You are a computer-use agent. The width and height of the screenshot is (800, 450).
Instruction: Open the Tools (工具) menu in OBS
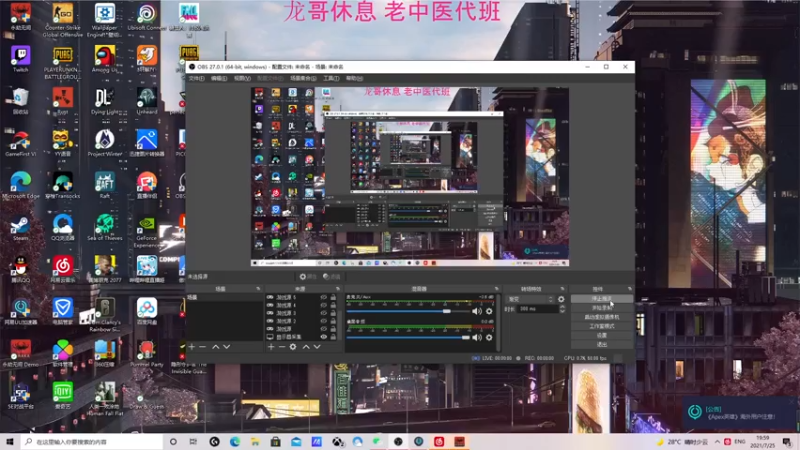pyautogui.click(x=331, y=79)
